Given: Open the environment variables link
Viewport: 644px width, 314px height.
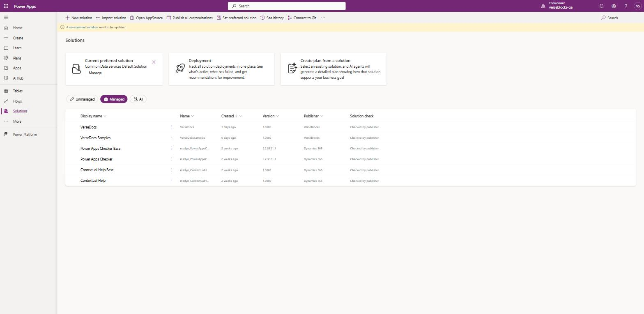Looking at the screenshot, I should click(x=82, y=28).
